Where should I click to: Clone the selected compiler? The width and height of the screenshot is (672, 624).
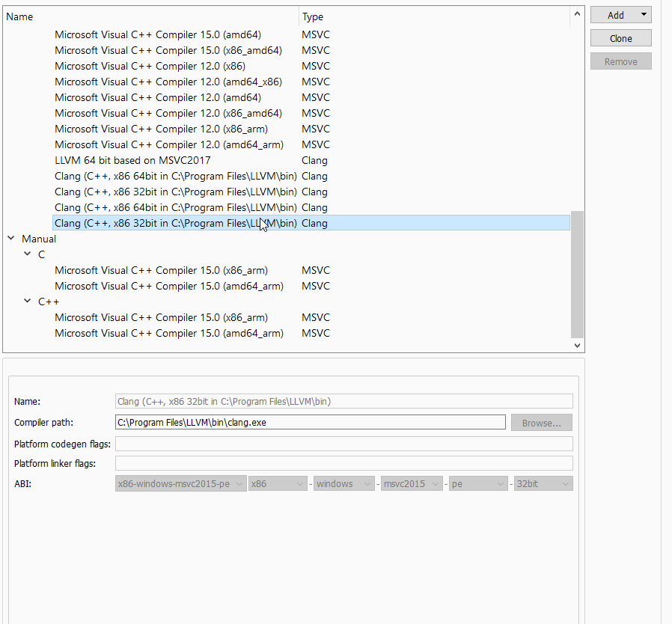click(620, 38)
